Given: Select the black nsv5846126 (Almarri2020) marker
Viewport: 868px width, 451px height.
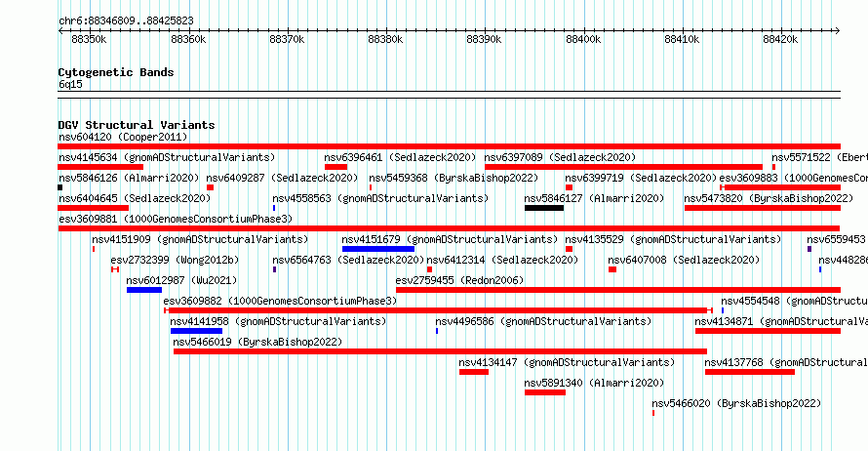Looking at the screenshot, I should pyautogui.click(x=60, y=187).
